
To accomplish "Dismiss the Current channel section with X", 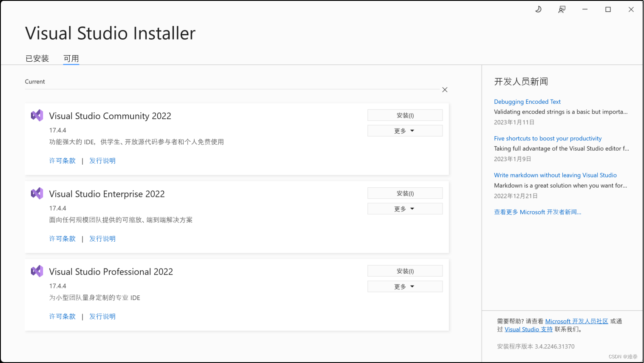I will (x=445, y=90).
